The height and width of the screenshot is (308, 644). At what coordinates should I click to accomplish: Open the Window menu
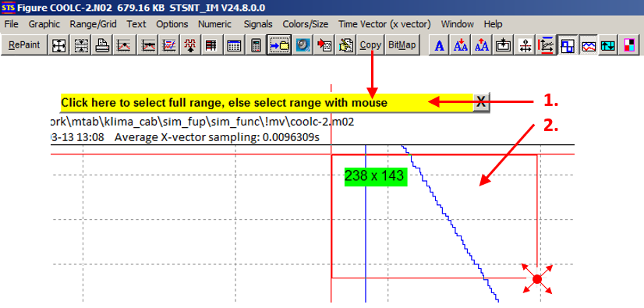click(457, 24)
